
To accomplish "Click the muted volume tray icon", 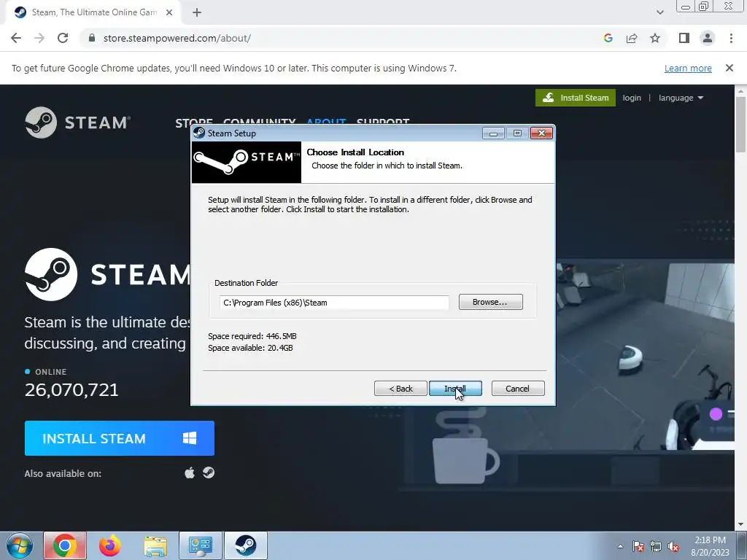I will pos(673,547).
